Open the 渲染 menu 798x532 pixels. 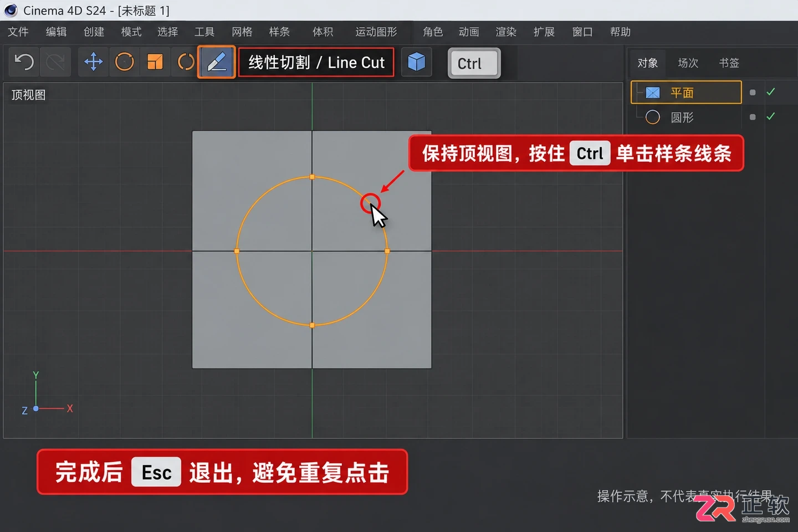pos(506,32)
